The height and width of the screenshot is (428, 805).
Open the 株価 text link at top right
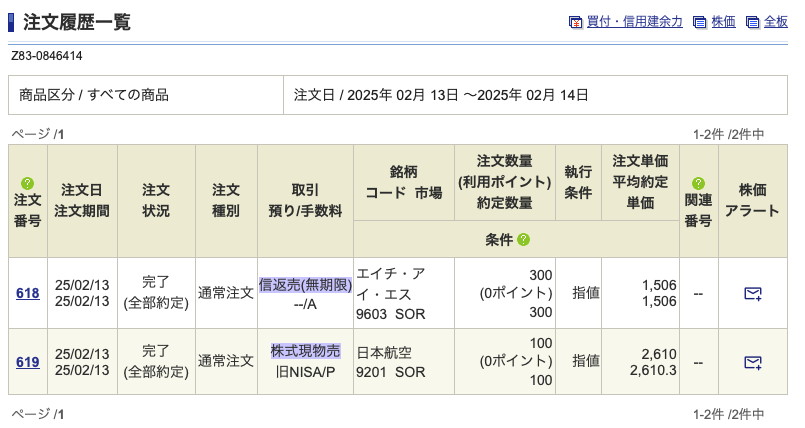723,22
